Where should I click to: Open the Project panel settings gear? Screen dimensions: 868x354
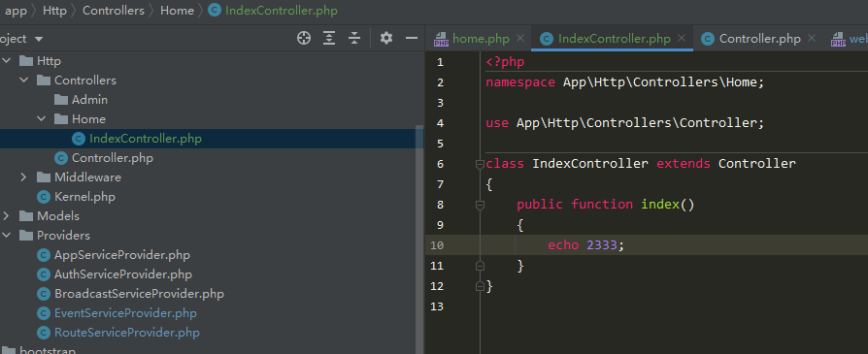coord(385,38)
